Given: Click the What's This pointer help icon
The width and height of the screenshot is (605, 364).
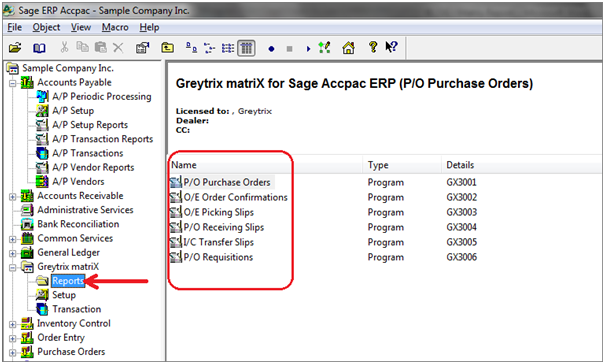Looking at the screenshot, I should click(391, 47).
